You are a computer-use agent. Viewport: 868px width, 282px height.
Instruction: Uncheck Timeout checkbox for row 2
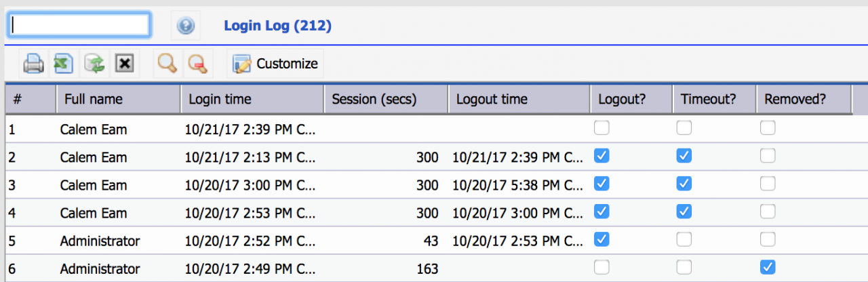tap(684, 156)
